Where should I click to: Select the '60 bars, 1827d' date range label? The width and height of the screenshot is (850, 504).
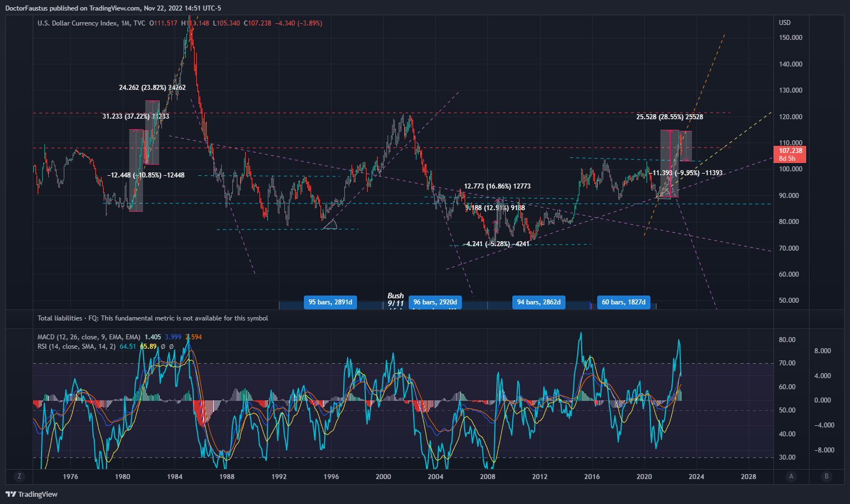pyautogui.click(x=624, y=302)
